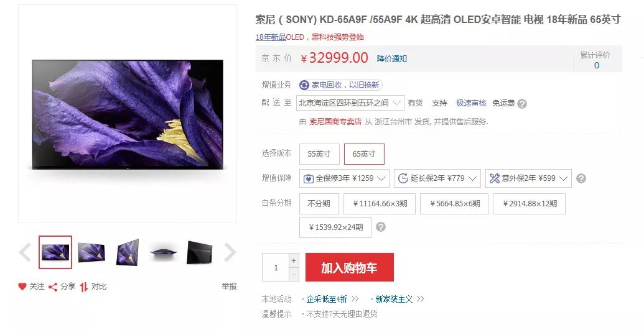Show next thumbnails with right arrow

(x=230, y=252)
